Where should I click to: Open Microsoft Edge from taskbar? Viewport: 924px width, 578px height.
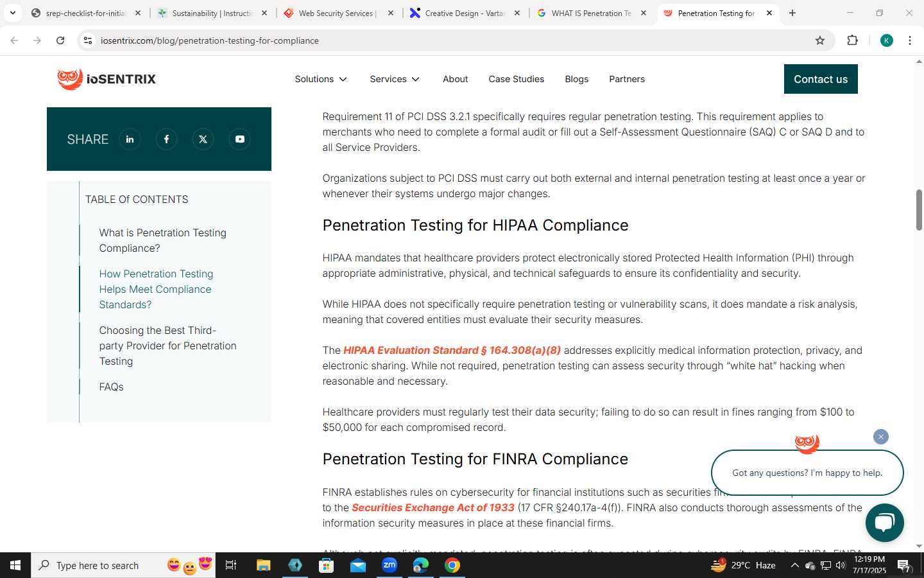point(420,565)
